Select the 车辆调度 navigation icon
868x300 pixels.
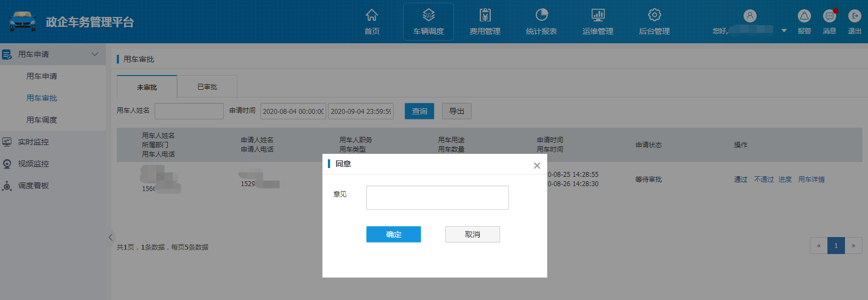(x=428, y=15)
